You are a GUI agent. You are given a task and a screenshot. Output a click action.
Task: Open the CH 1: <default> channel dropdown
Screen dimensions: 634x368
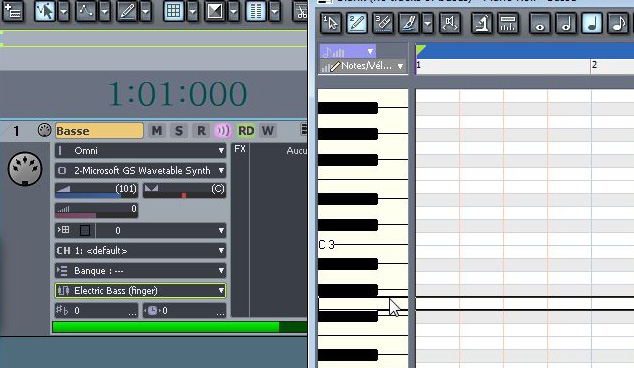140,251
